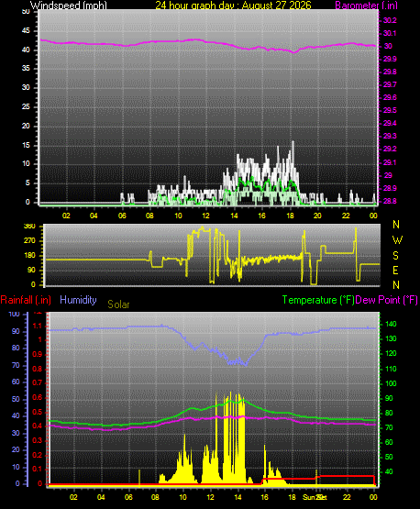The image size is (420, 509).
Task: Click the Temperature (°F) legend label
Action: (x=318, y=300)
